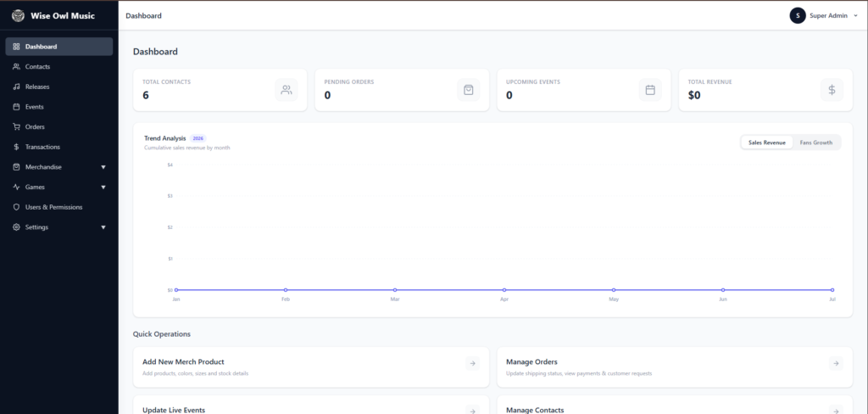
Task: Switch chart to Sales Revenue view
Action: tap(766, 143)
